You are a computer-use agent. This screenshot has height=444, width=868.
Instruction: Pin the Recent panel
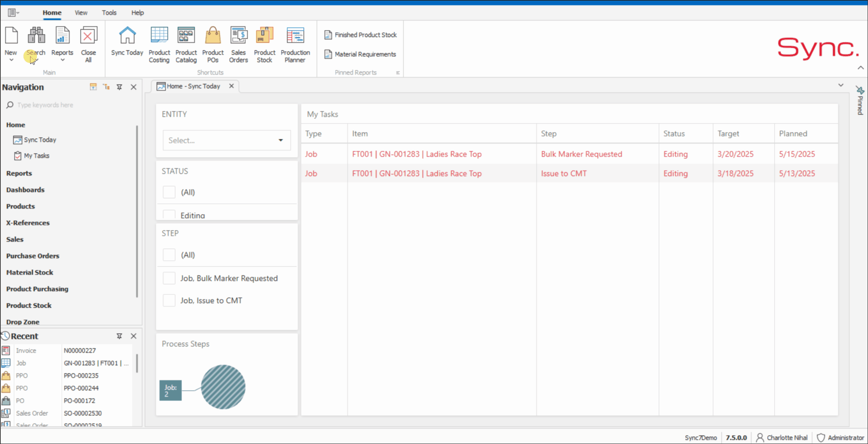click(x=119, y=336)
